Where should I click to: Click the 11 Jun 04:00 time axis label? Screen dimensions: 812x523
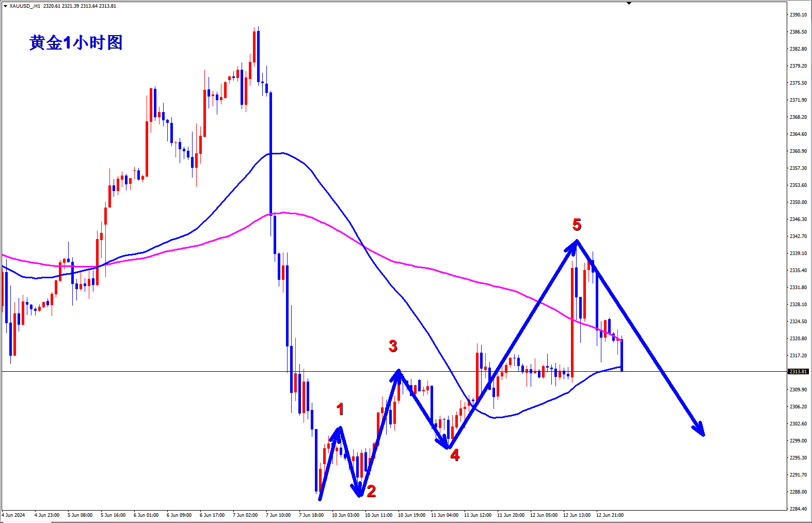[x=445, y=515]
